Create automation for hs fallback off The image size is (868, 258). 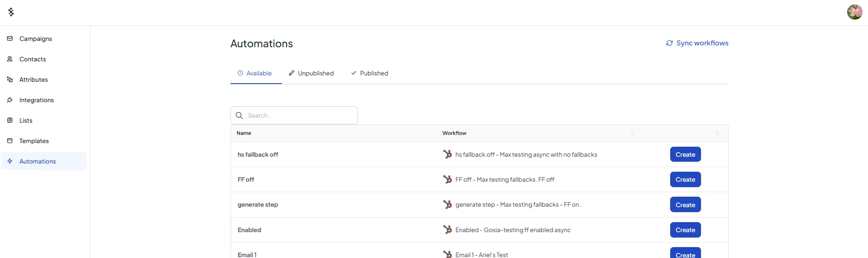(685, 154)
